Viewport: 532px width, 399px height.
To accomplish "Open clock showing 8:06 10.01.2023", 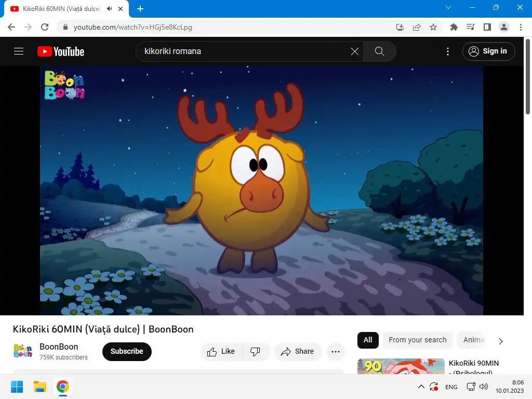I will point(510,387).
